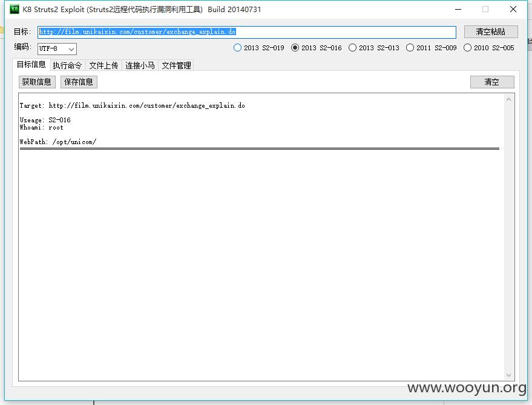Minimize the K8 Struts2 Exploit window
Image resolution: width=532 pixels, height=405 pixels.
tap(458, 9)
